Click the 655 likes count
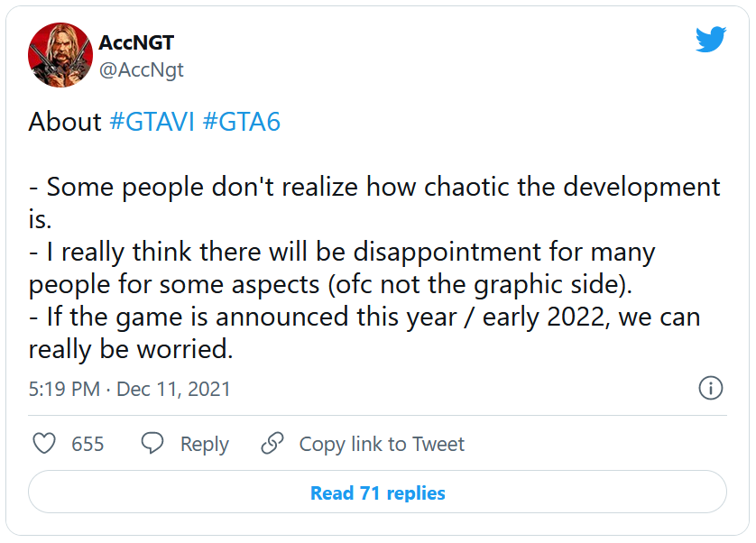This screenshot has height=543, width=756. (88, 444)
